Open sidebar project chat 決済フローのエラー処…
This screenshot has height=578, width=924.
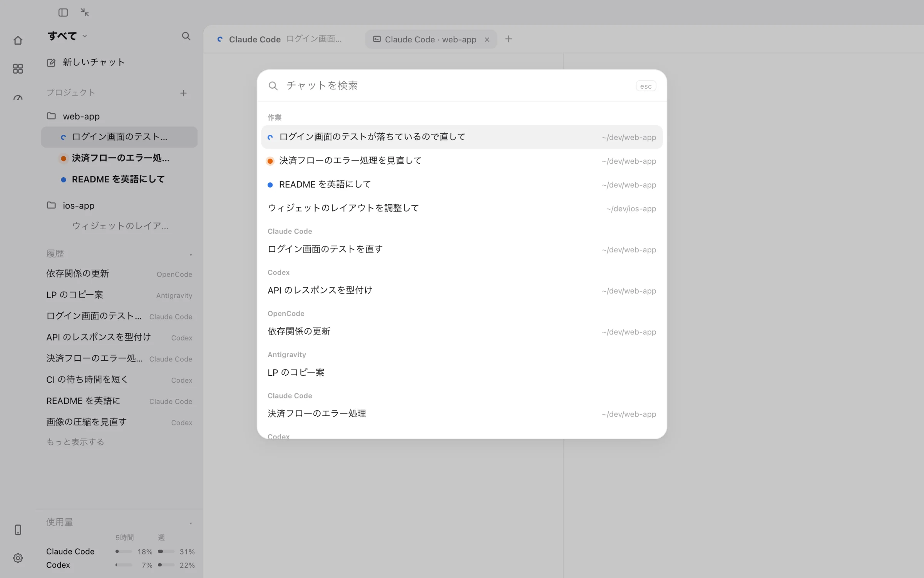119,158
